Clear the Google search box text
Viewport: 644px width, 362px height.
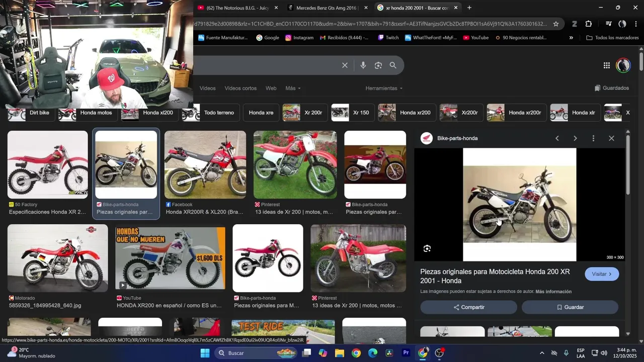[x=345, y=65]
